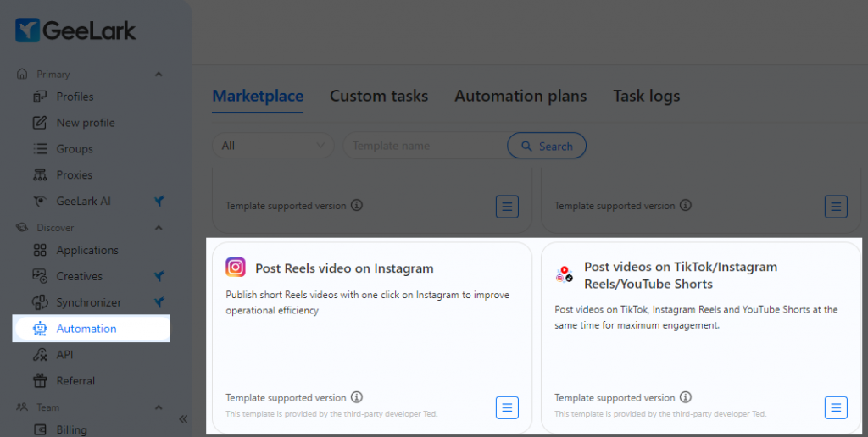Click the Referral gift icon
This screenshot has height=437, width=868.
(x=40, y=380)
